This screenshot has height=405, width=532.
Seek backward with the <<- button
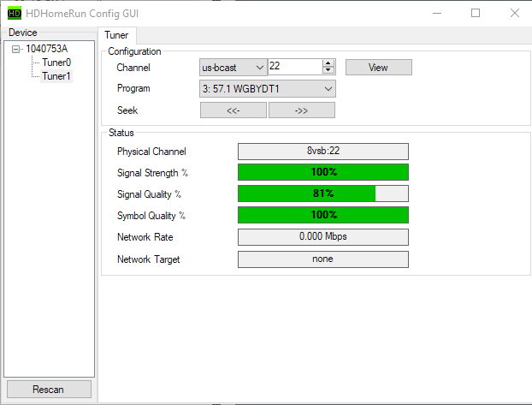[233, 110]
